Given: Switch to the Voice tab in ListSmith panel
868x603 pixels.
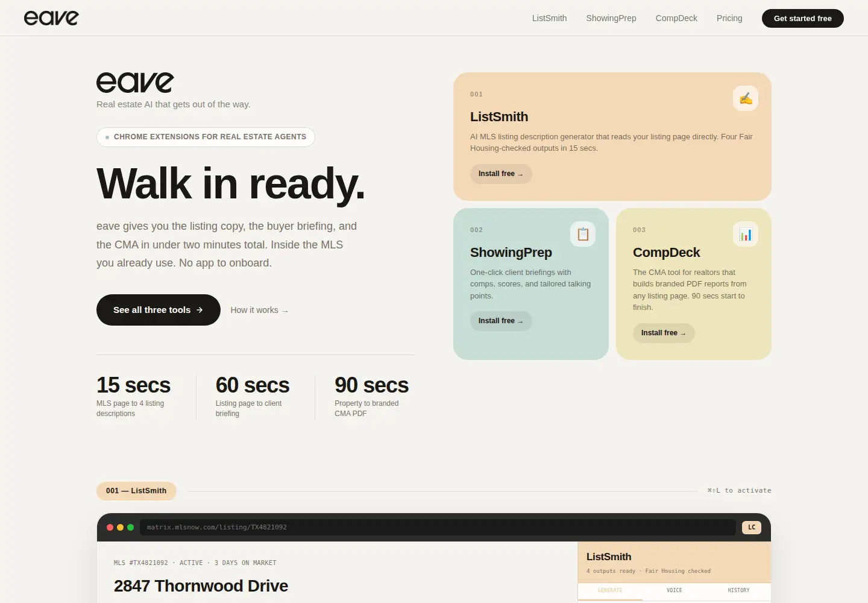Looking at the screenshot, I should [x=675, y=590].
